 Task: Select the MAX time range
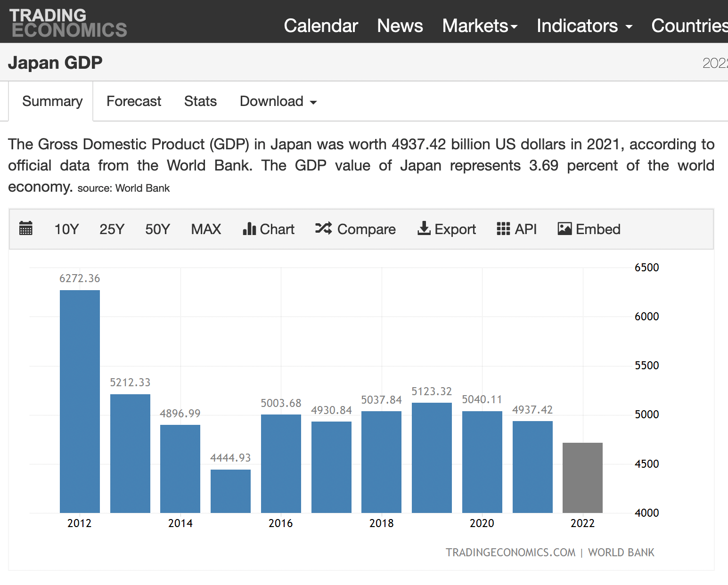pyautogui.click(x=206, y=229)
